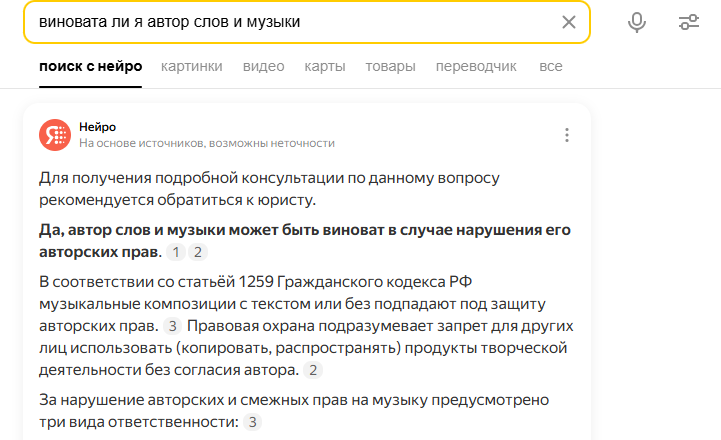This screenshot has width=721, height=440.
Task: Click the 'Нейро' title text
Action: (97, 127)
